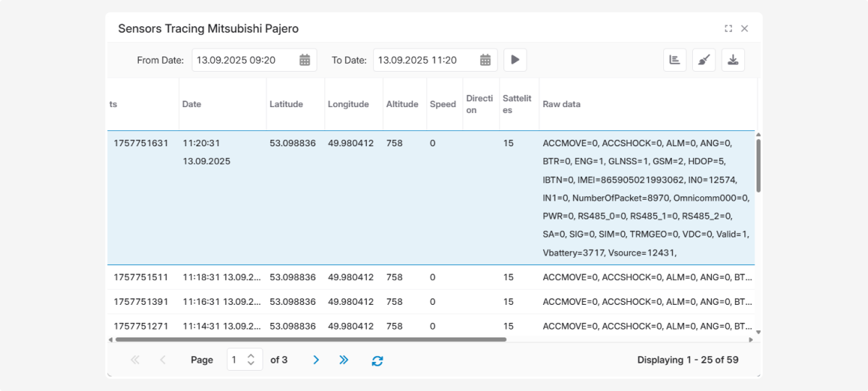This screenshot has width=868, height=391.
Task: Go to the next page
Action: pyautogui.click(x=315, y=360)
